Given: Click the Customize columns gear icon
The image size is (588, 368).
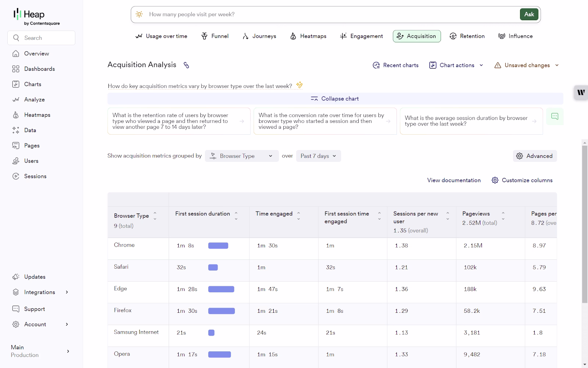Looking at the screenshot, I should click(x=495, y=180).
